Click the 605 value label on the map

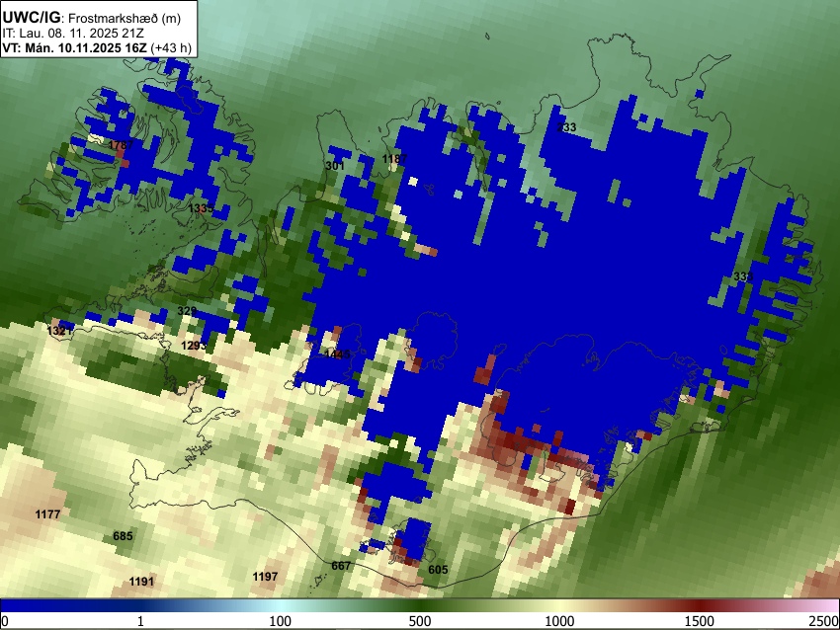tap(438, 570)
